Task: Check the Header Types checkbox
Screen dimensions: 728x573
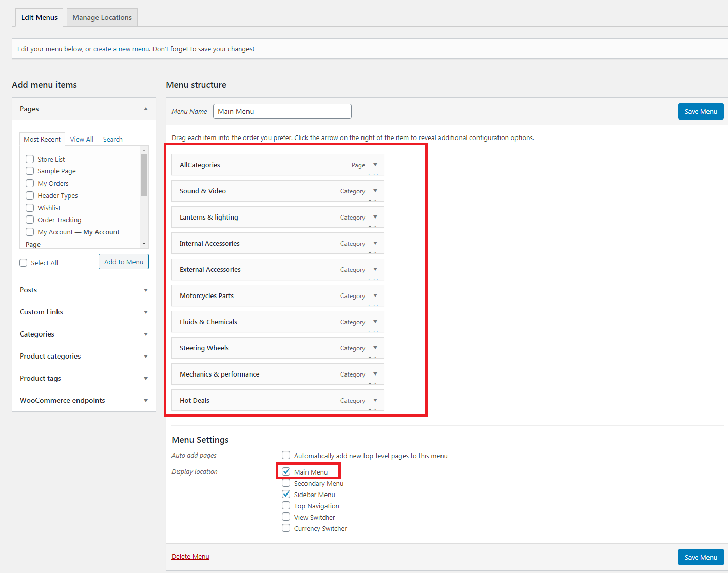Action: click(x=30, y=195)
